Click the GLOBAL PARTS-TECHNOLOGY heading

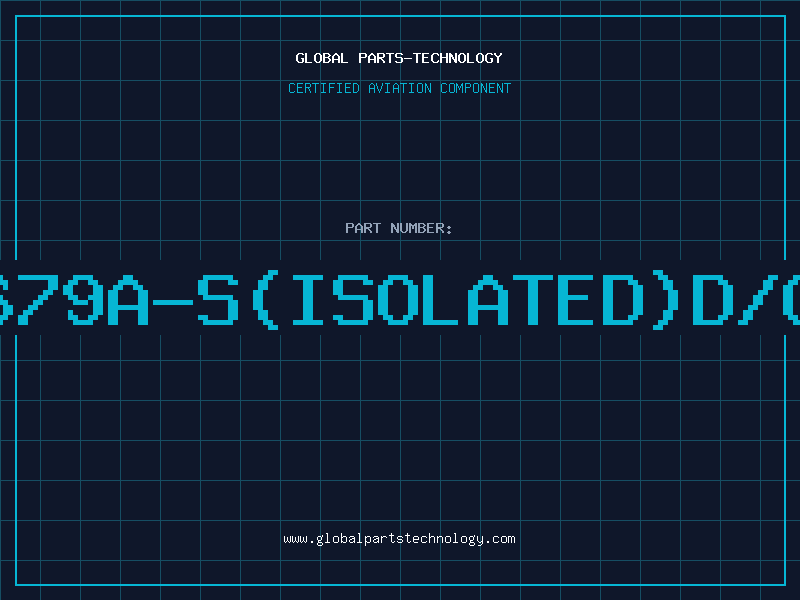point(399,58)
